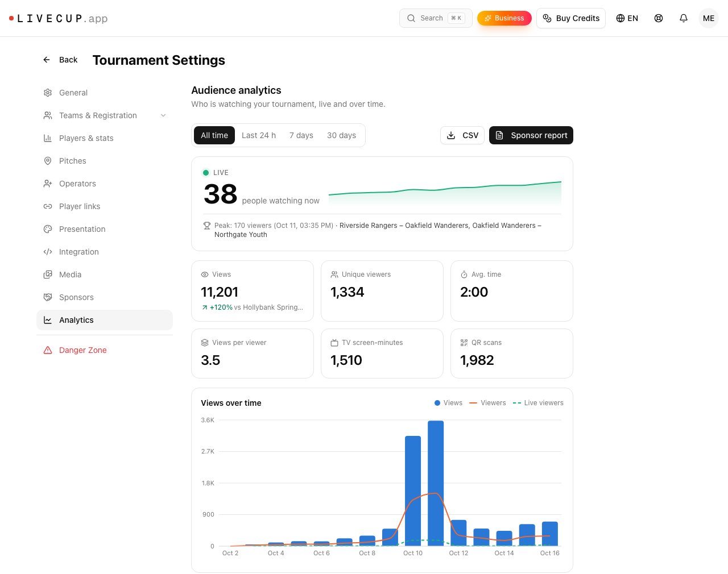Toggle Views series in chart legend
This screenshot has width=728, height=574.
click(x=448, y=403)
